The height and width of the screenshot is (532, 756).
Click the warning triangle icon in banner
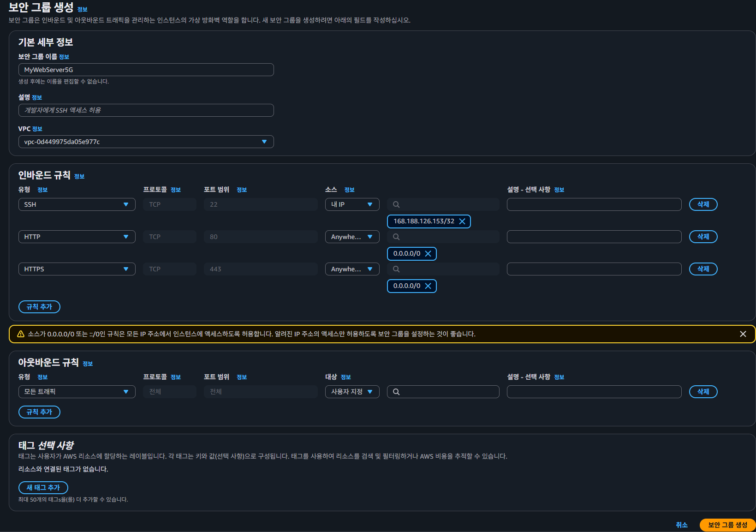(x=21, y=334)
